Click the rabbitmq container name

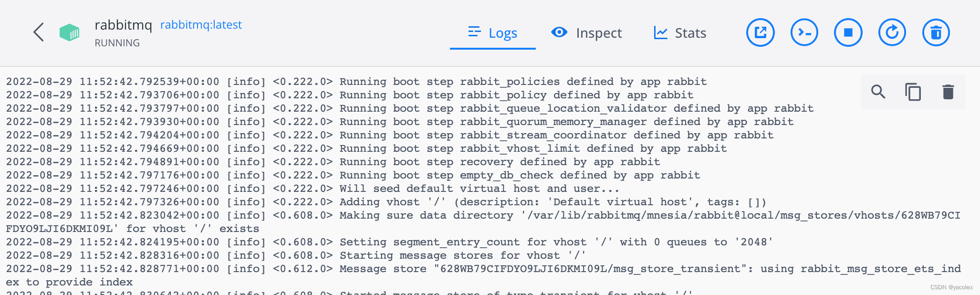point(123,25)
